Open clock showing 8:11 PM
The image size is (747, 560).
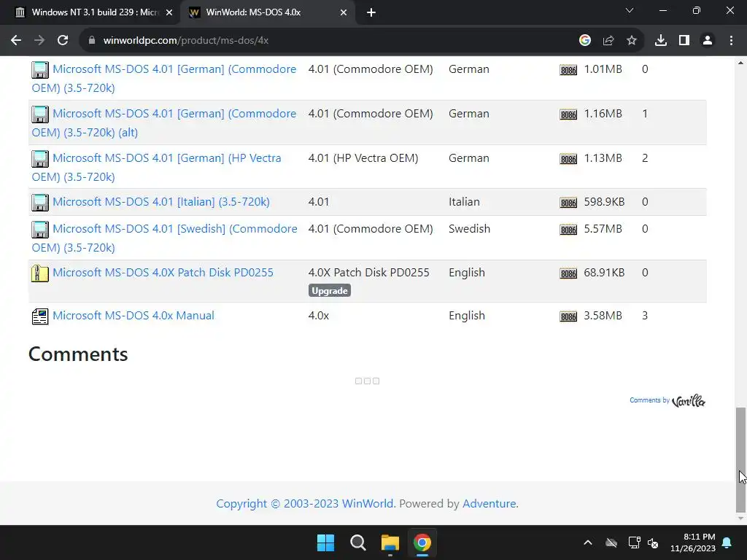coord(693,542)
